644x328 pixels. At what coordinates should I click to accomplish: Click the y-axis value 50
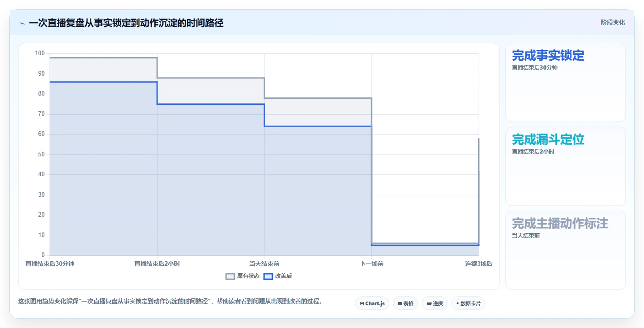[42, 154]
